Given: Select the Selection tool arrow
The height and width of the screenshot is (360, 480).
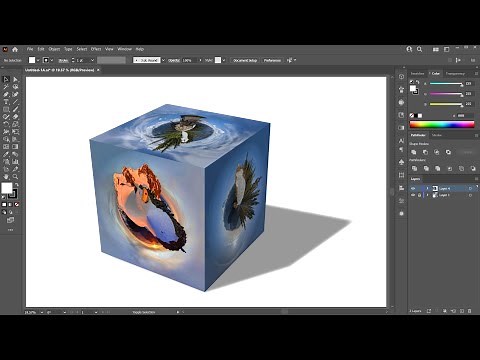Looking at the screenshot, I should pos(6,79).
